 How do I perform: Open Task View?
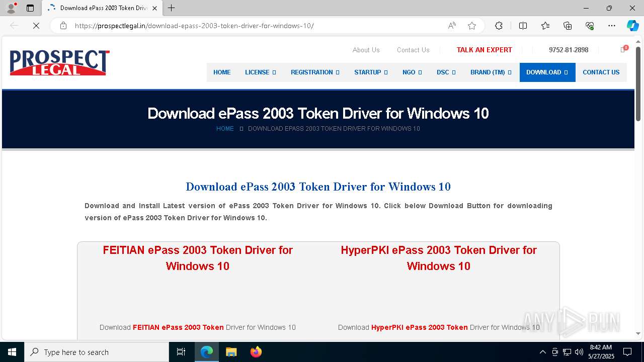click(x=181, y=352)
